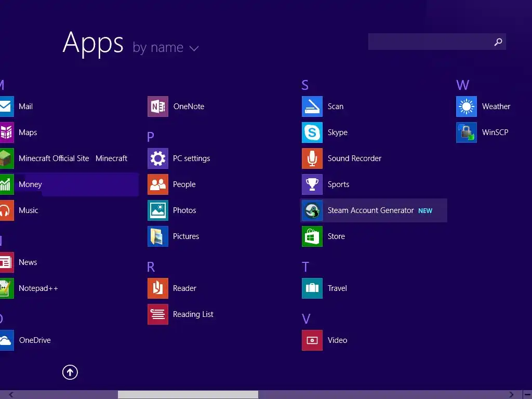Click the P letter group header
Screen dimensions: 532x399
(x=151, y=137)
